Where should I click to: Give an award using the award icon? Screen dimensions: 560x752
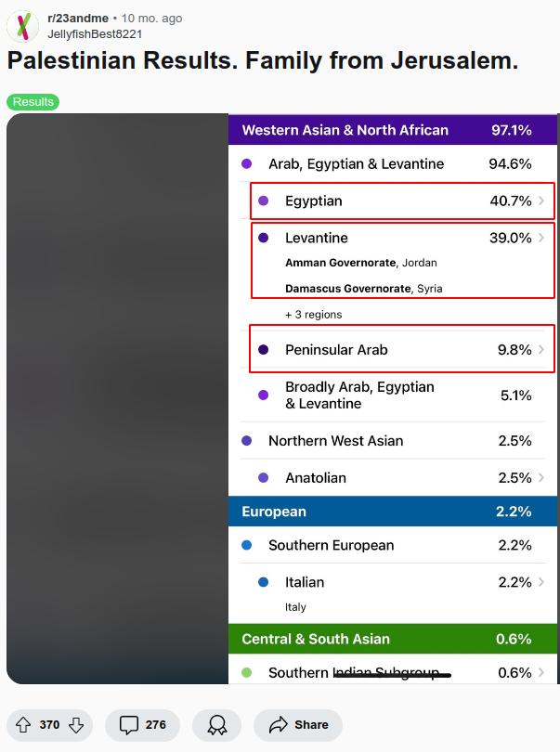pos(217,725)
